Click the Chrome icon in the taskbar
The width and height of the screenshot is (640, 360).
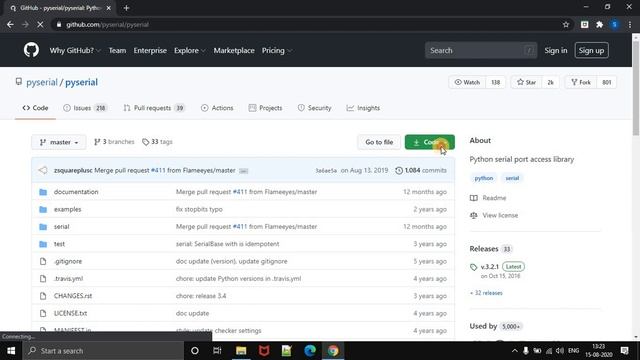(333, 351)
